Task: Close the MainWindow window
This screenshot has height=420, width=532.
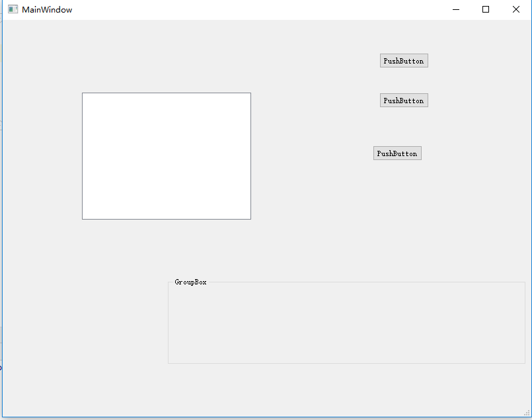Action: pyautogui.click(x=516, y=9)
